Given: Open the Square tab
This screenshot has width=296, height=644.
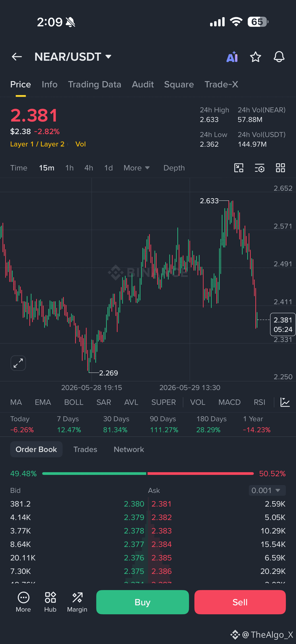Looking at the screenshot, I should pyautogui.click(x=179, y=84).
